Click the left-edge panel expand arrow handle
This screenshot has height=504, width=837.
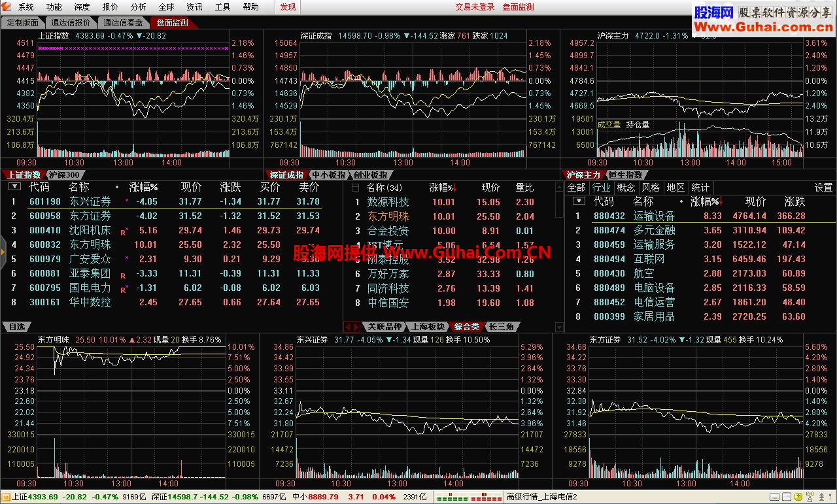pos(3,252)
